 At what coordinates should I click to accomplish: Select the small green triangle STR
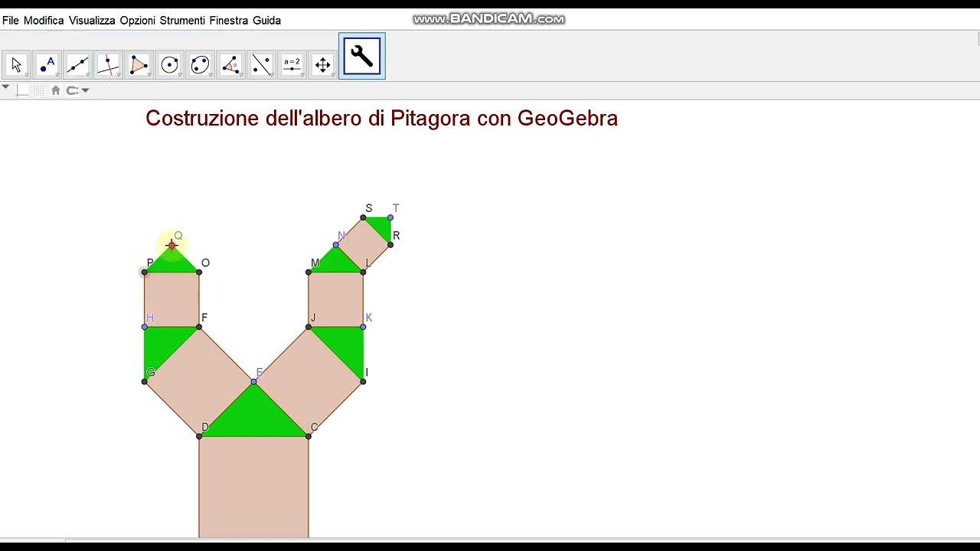[x=381, y=227]
